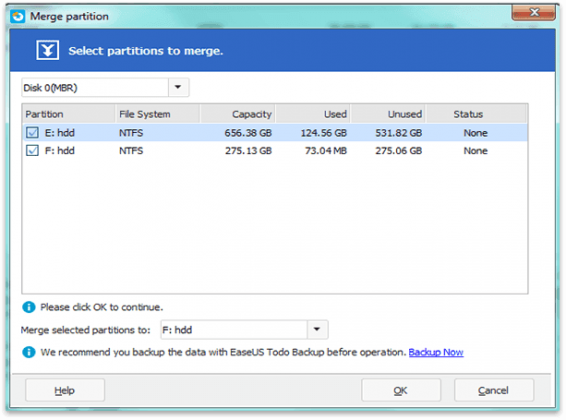
Task: Click the Cancel button
Action: (x=494, y=390)
